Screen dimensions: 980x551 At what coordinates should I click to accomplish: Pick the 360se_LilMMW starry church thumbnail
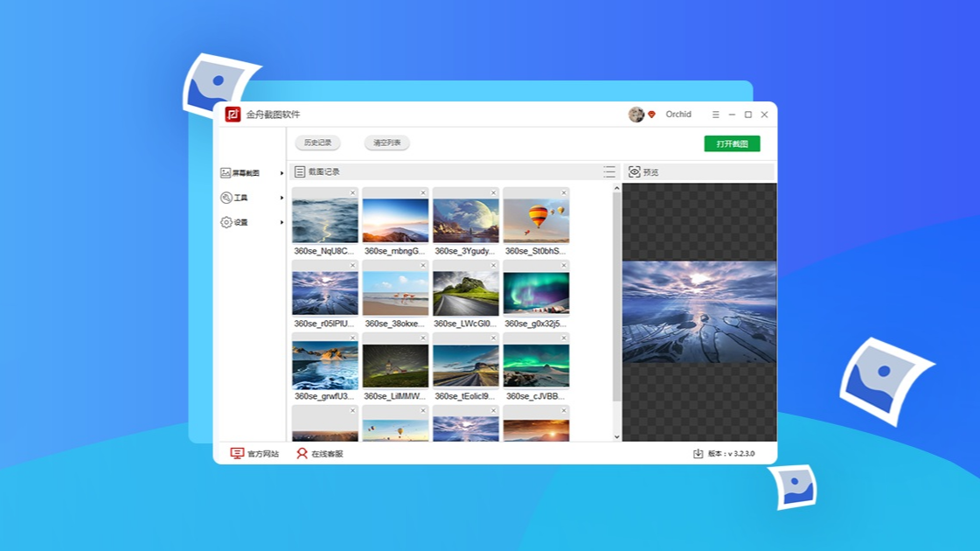pos(396,365)
